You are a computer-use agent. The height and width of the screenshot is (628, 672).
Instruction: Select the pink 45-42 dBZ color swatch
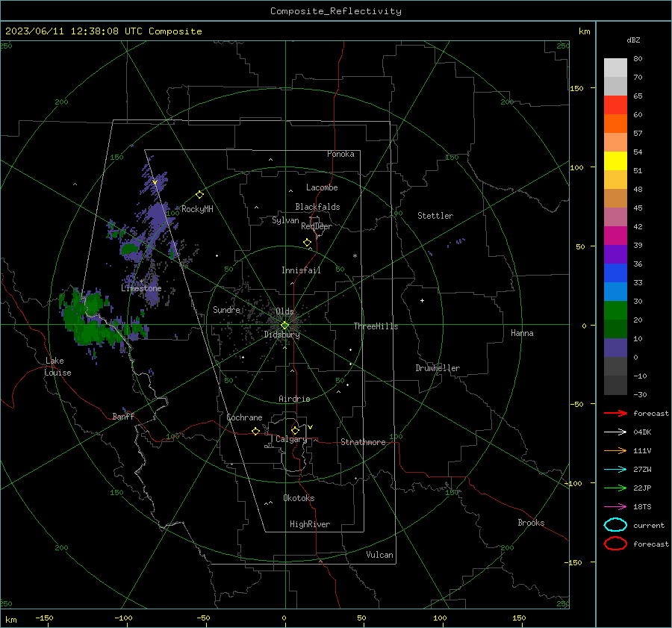(x=615, y=217)
